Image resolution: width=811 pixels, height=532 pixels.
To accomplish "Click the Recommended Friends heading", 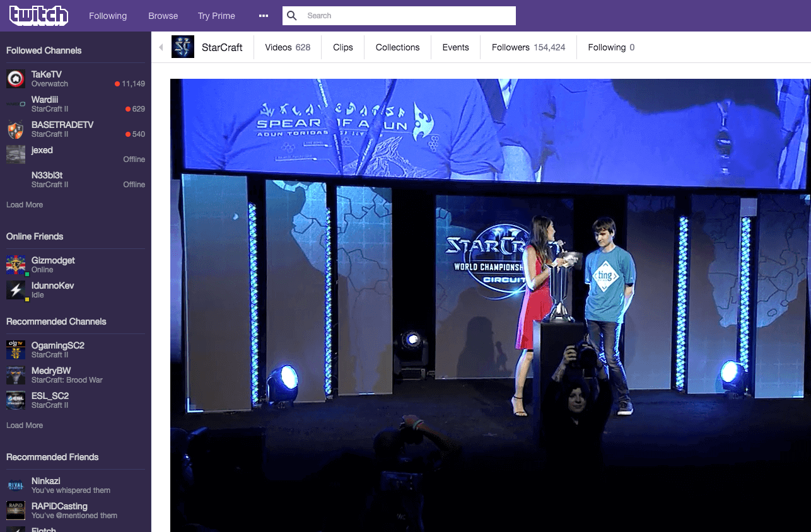I will pyautogui.click(x=52, y=457).
